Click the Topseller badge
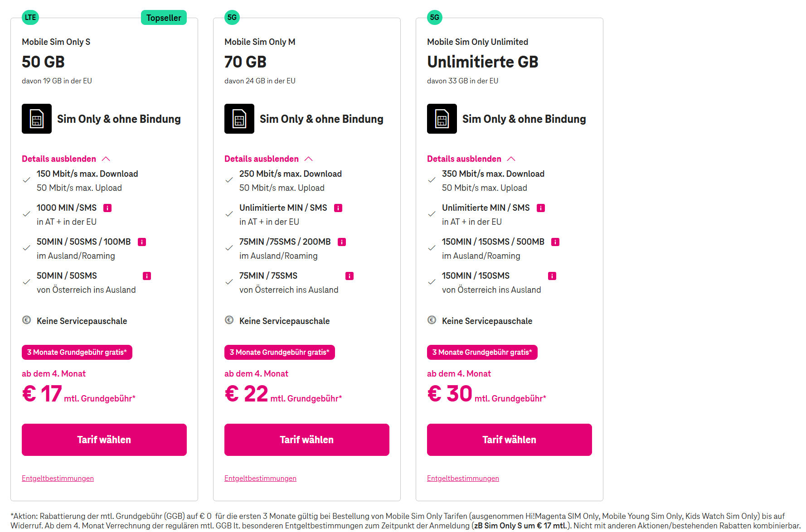Viewport: 806px width, 532px height. click(164, 18)
